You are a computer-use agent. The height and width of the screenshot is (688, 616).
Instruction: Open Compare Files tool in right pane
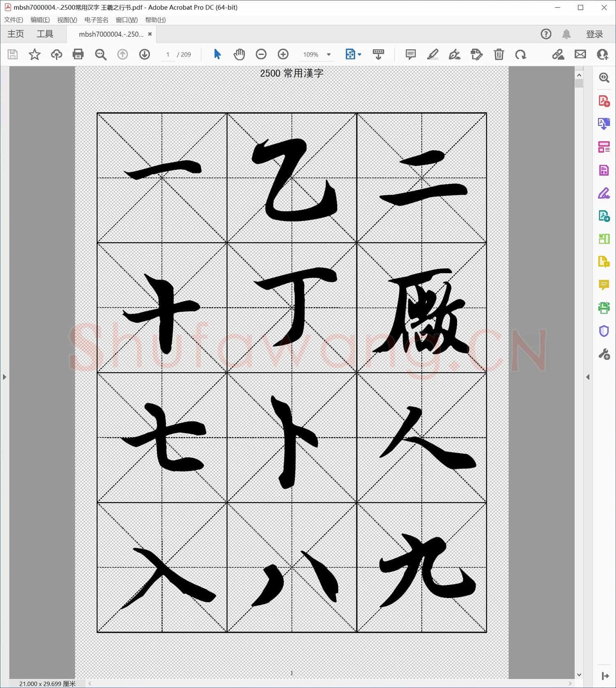604,239
